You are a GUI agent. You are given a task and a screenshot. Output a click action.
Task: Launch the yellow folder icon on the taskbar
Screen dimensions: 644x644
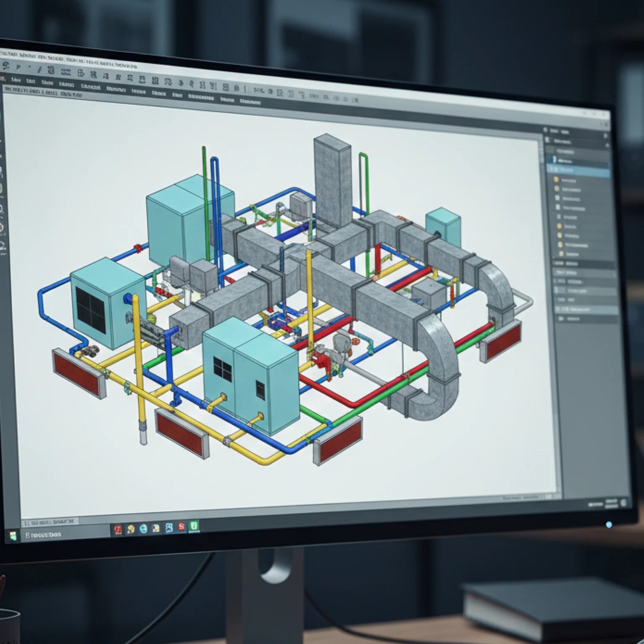point(156,528)
